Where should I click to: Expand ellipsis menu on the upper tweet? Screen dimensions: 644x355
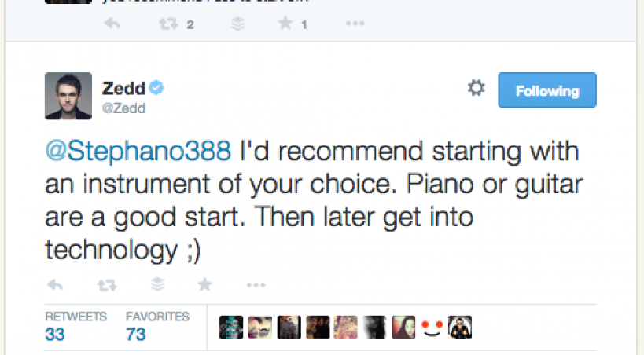(355, 24)
